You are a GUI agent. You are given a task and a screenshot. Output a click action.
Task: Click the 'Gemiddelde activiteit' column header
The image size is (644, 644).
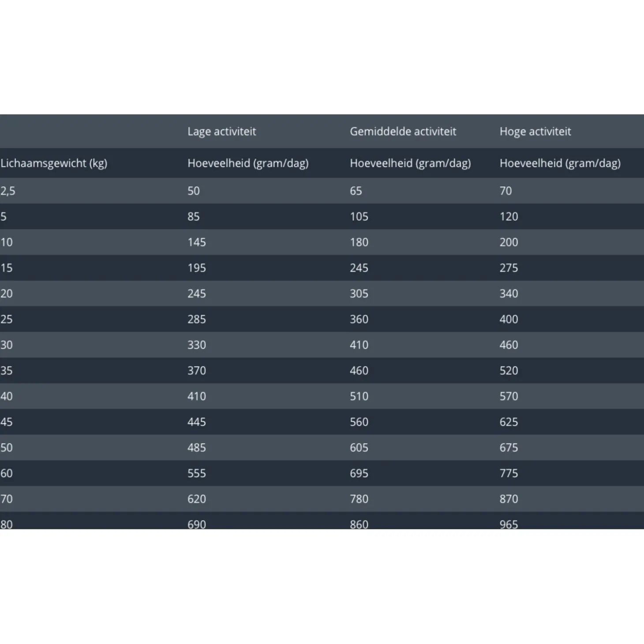pyautogui.click(x=403, y=131)
